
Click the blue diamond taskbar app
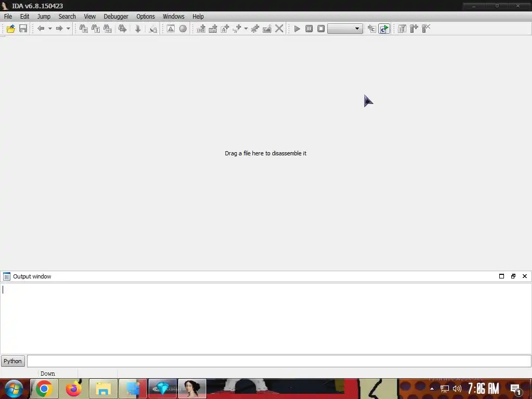tap(163, 389)
